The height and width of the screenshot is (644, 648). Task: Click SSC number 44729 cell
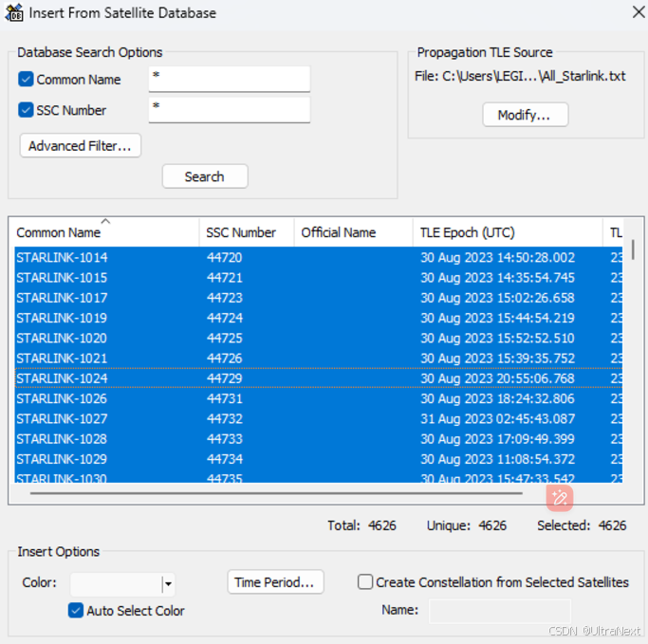point(225,378)
